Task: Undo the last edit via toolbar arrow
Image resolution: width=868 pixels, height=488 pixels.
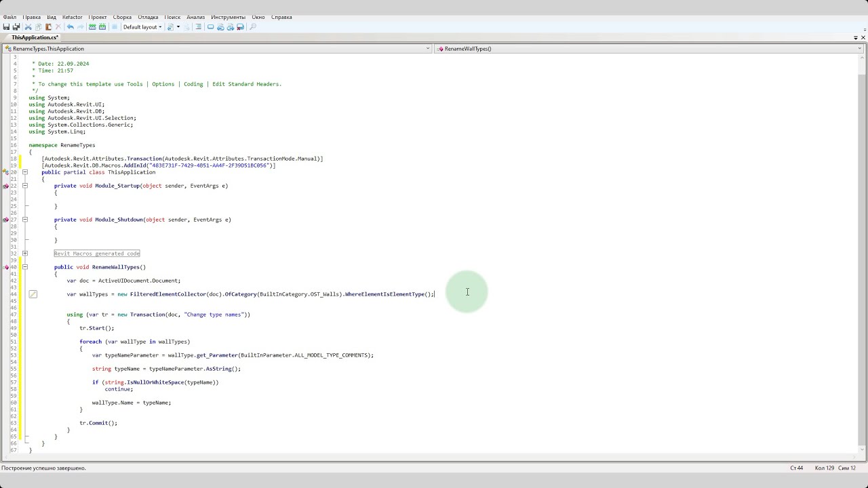Action: [x=70, y=27]
